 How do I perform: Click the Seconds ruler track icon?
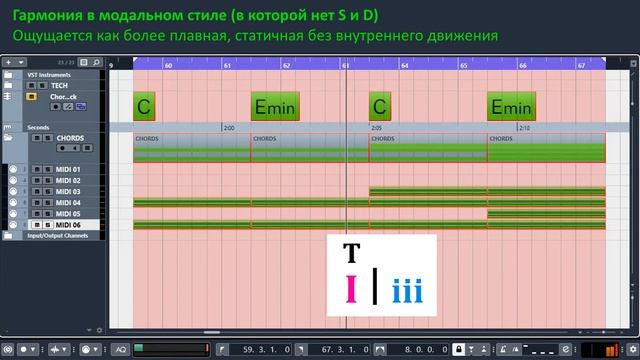8,127
